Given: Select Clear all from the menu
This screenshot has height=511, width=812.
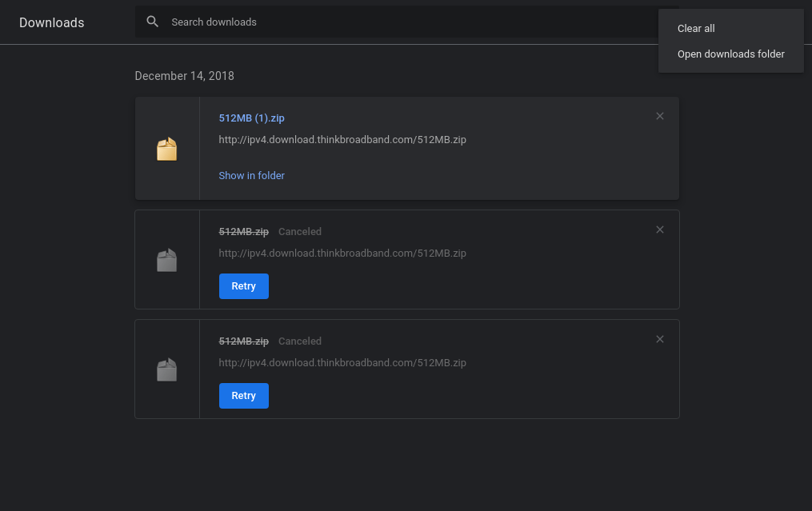Looking at the screenshot, I should tap(696, 29).
